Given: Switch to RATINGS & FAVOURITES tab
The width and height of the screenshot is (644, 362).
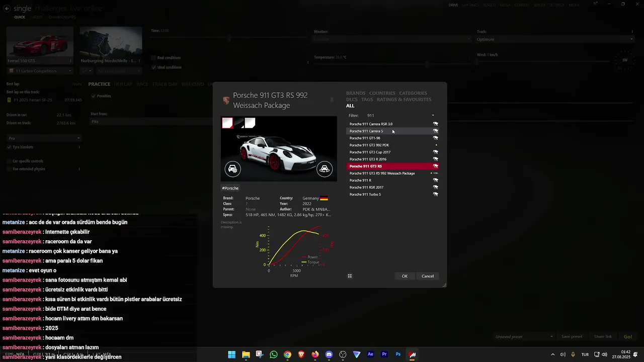Looking at the screenshot, I should pos(404,100).
